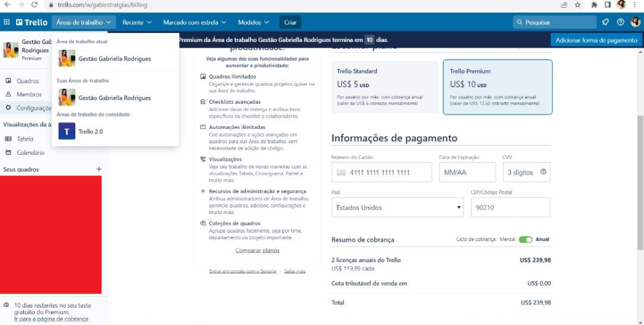Click the CVV help info icon

point(544,172)
